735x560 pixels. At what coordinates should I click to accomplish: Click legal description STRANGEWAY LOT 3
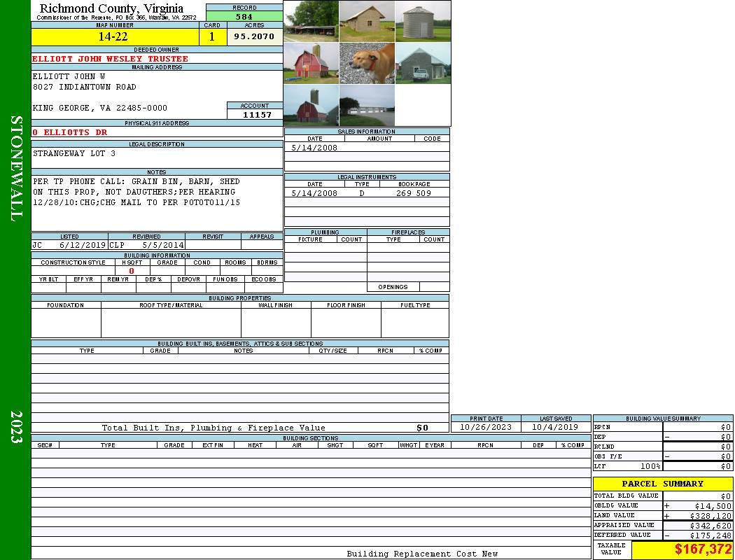[74, 154]
